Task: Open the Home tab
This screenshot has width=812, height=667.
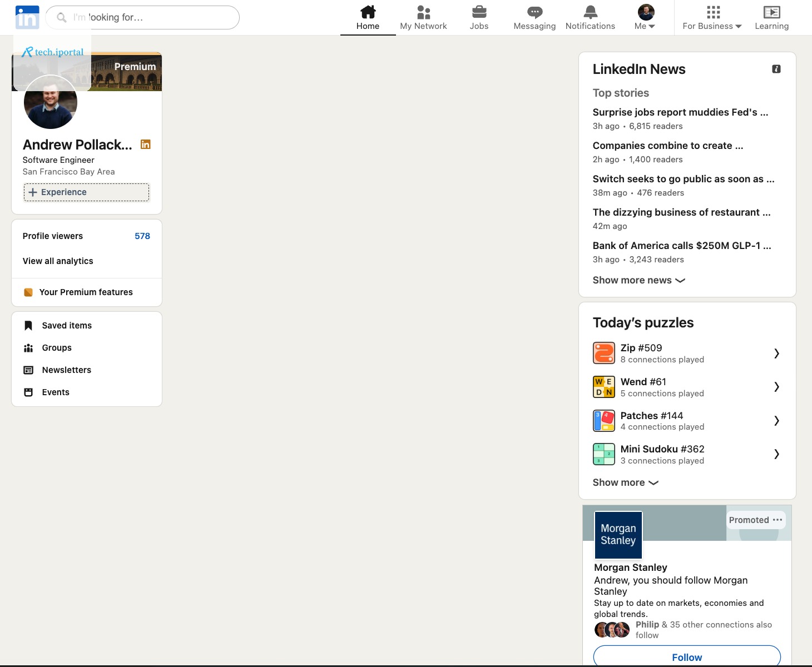Action: (x=368, y=18)
